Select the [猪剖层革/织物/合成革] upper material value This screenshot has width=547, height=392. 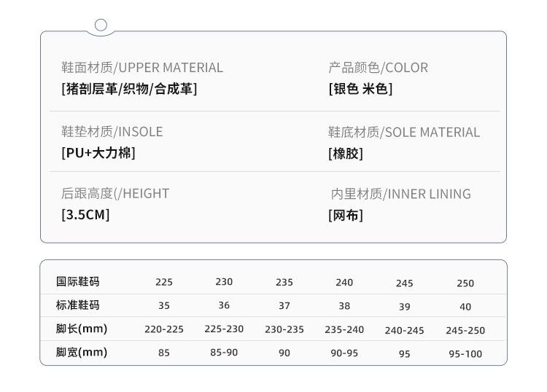point(129,89)
